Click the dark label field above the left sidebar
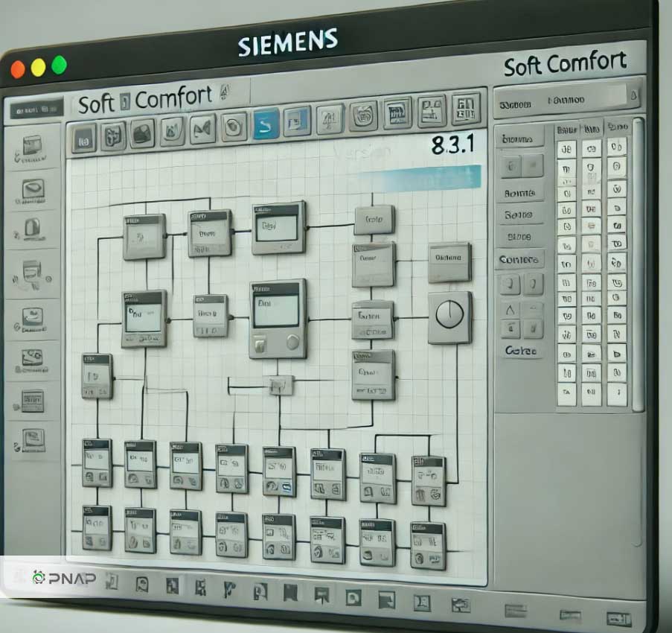Image resolution: width=672 pixels, height=633 pixels. point(37,109)
